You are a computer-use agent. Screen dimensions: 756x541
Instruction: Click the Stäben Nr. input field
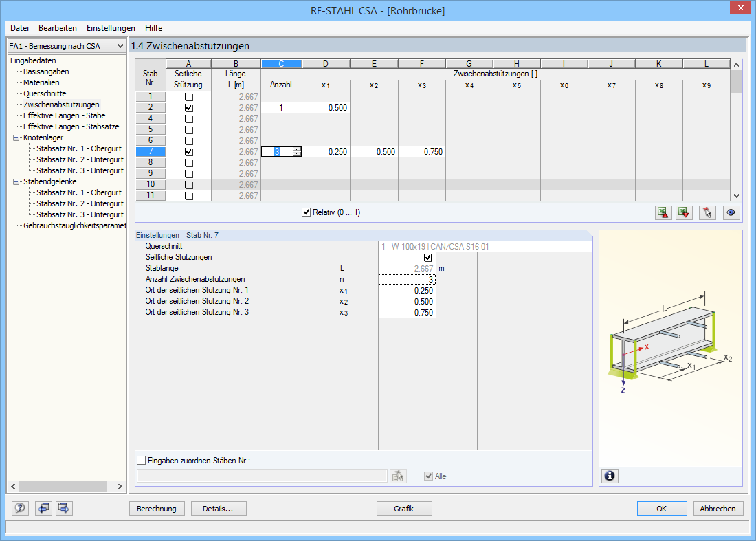point(262,476)
